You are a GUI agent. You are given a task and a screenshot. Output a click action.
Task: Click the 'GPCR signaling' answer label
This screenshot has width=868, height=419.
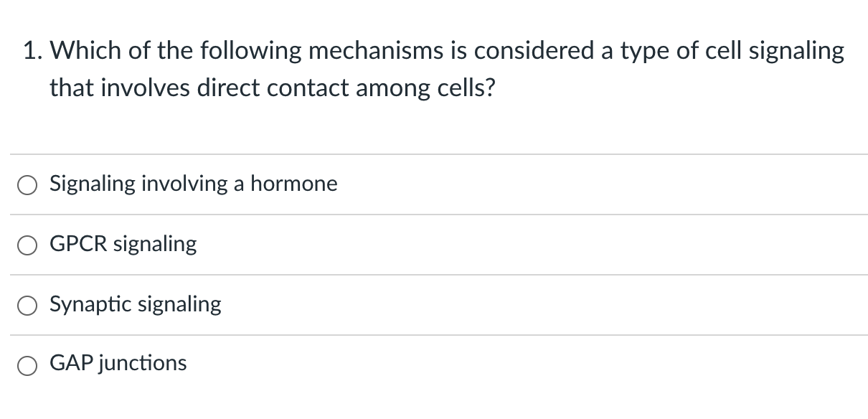[x=123, y=245]
